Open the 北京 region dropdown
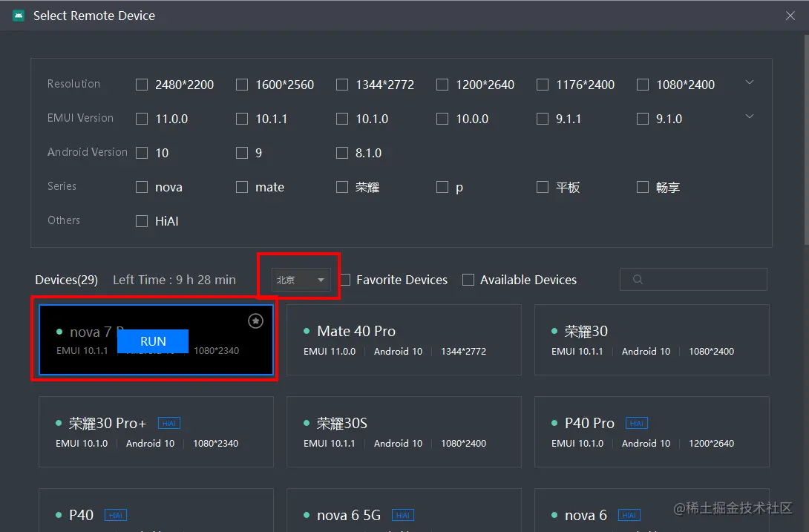The image size is (809, 532). click(301, 280)
